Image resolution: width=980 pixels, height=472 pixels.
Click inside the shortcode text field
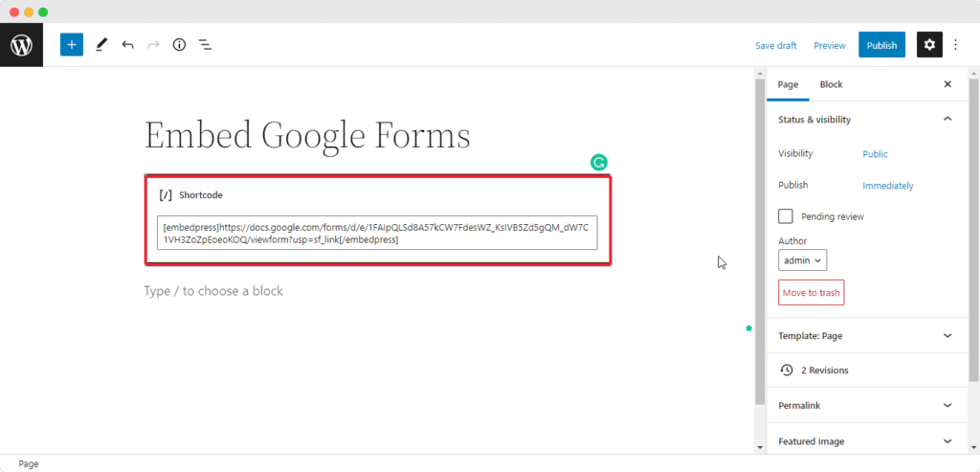click(x=377, y=234)
